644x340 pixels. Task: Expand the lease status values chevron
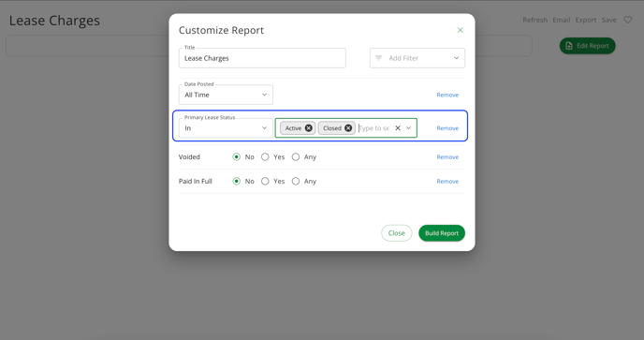tap(409, 128)
